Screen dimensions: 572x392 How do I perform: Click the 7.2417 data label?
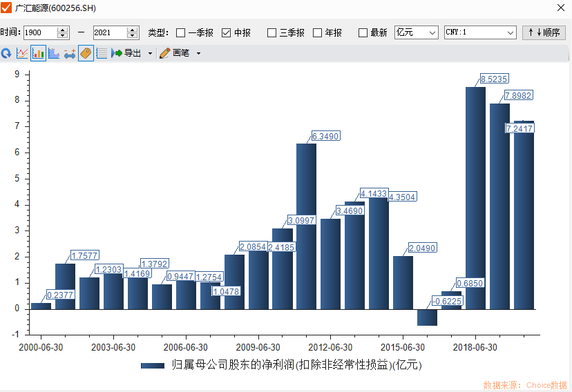[x=519, y=128]
